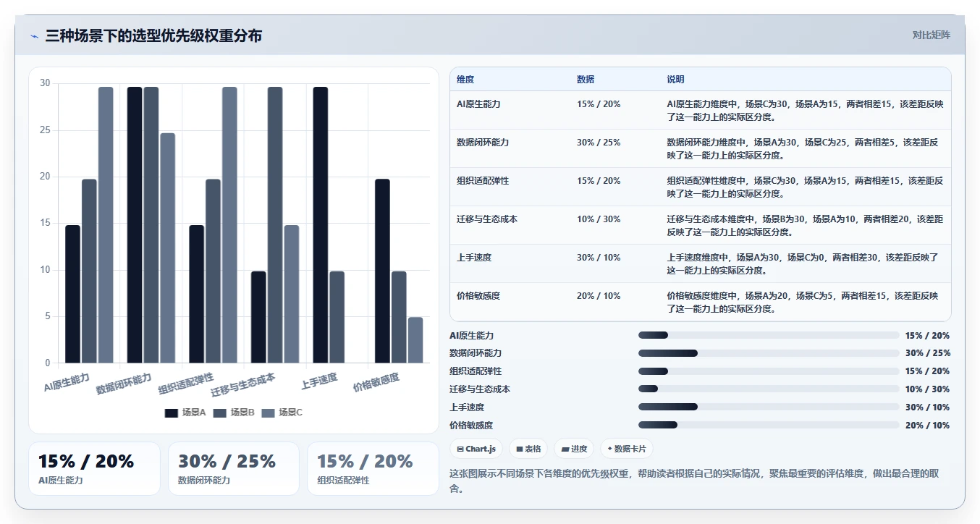Click the 说明 column header
980x524 pixels.
[x=675, y=80]
